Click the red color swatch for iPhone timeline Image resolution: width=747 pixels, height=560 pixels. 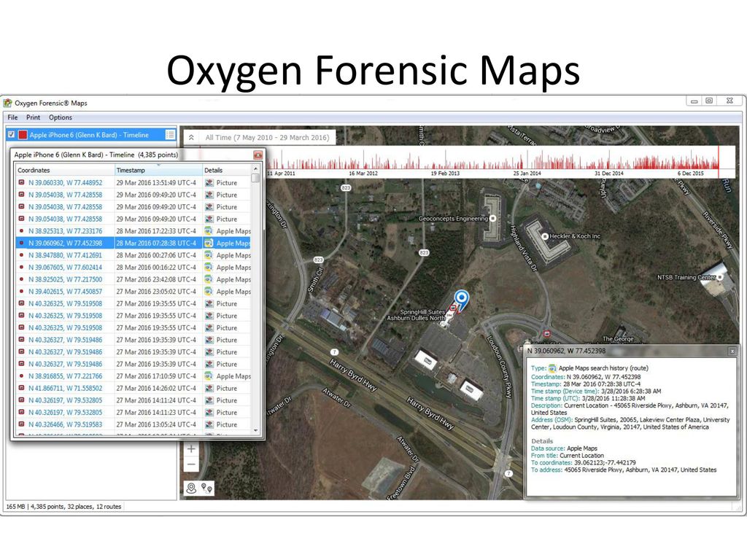[23, 135]
